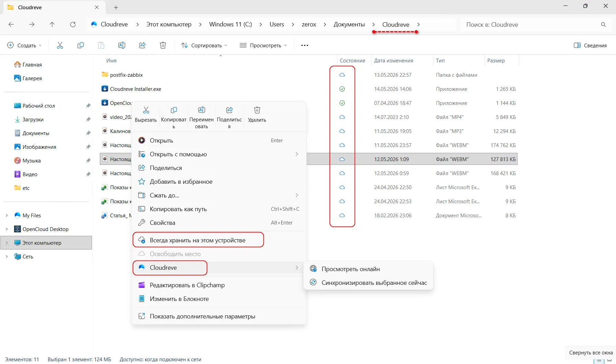This screenshot has height=364, width=616.
Task: Click Переименовать in the context menu
Action: [x=201, y=118]
